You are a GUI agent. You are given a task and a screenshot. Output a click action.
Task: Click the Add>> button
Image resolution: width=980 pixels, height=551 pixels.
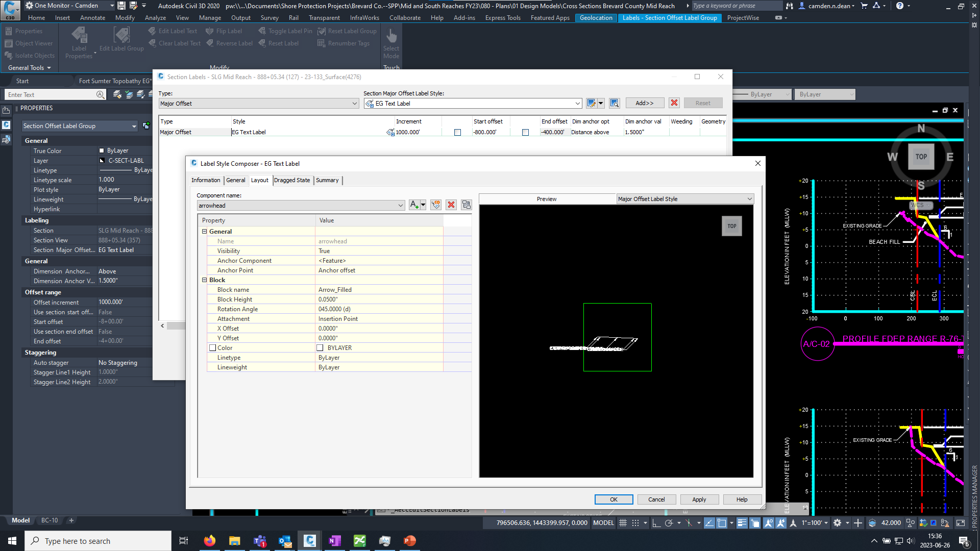coord(644,103)
